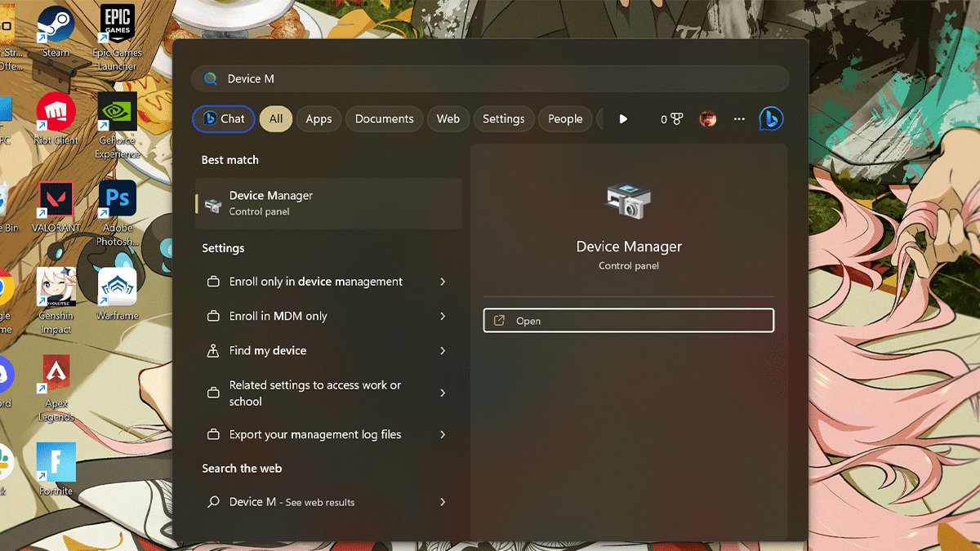Switch to the Web filter tab
This screenshot has height=551, width=980.
click(448, 119)
